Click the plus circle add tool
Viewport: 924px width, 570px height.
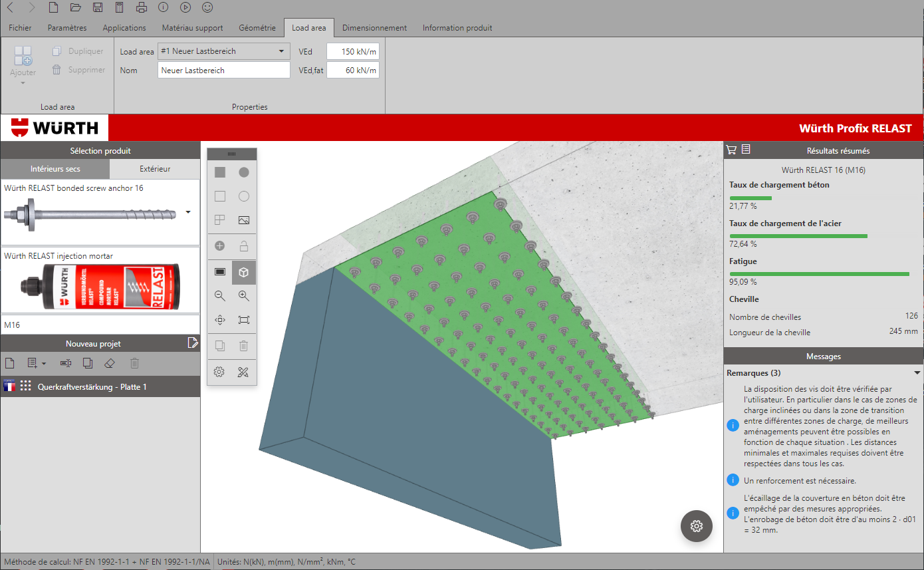(x=220, y=246)
